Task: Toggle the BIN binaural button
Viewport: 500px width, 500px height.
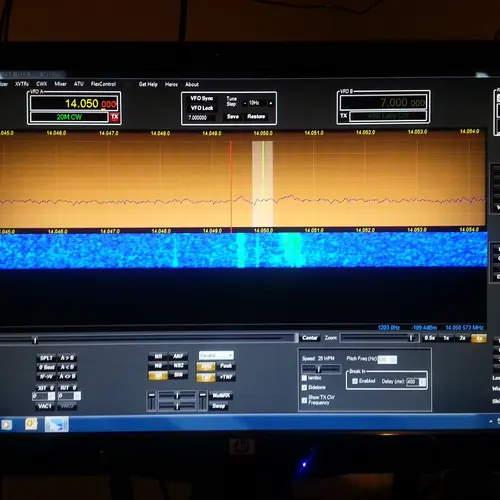Action: click(178, 375)
